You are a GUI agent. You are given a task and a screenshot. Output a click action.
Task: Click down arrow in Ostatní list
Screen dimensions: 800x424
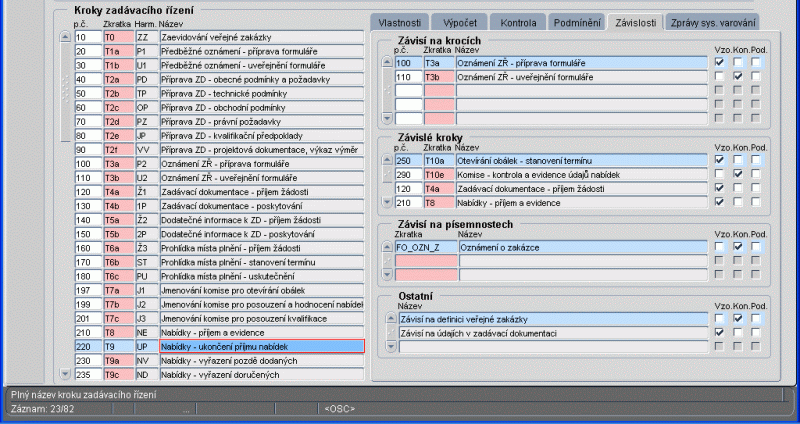pos(391,346)
